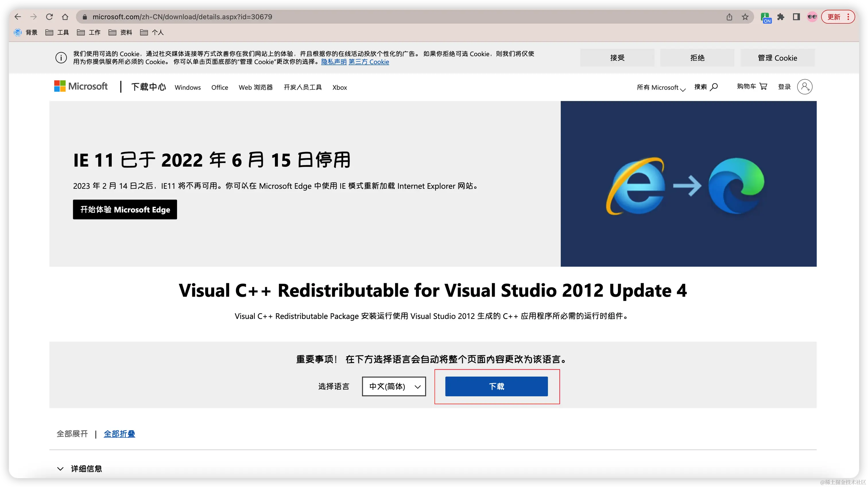Click the share page icon
The height and width of the screenshot is (487, 868).
[x=729, y=17]
